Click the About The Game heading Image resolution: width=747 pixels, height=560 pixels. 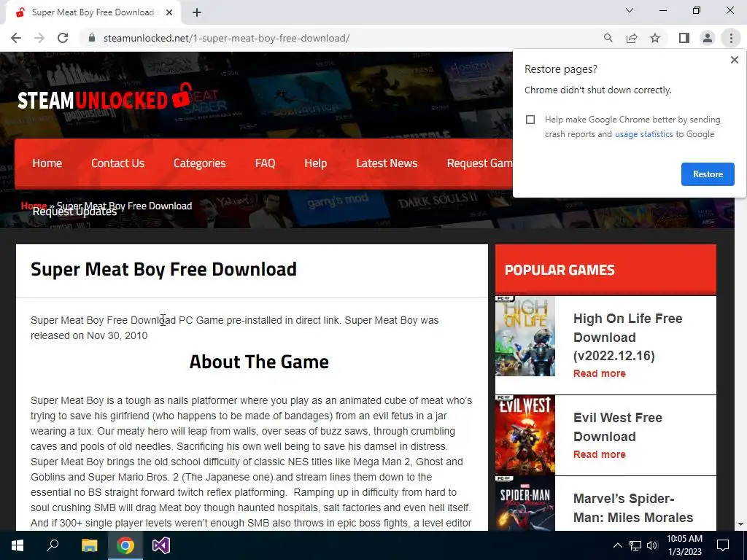(259, 362)
